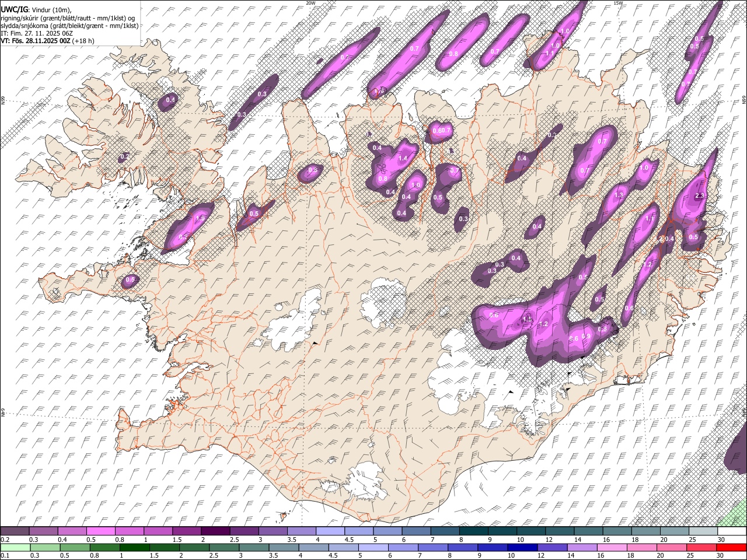Screen dimensions: 747x560
Task: Click the '2.3' snowfall value on the map
Action: click(x=700, y=196)
